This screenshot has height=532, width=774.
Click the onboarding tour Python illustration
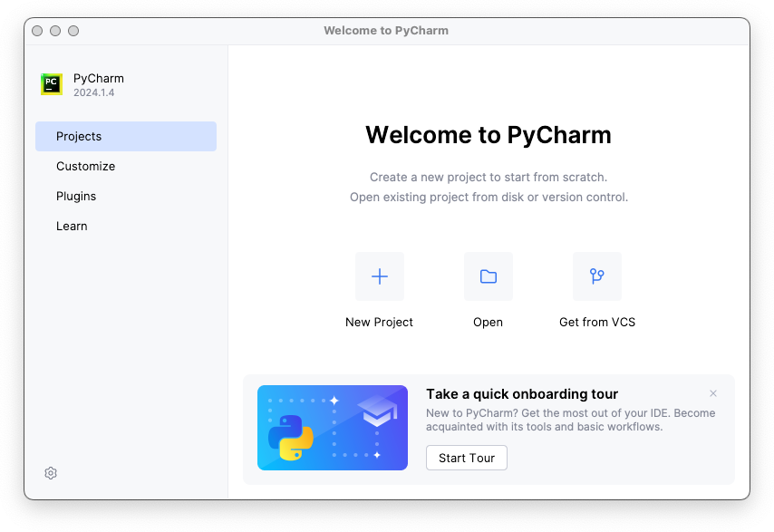[x=333, y=428]
